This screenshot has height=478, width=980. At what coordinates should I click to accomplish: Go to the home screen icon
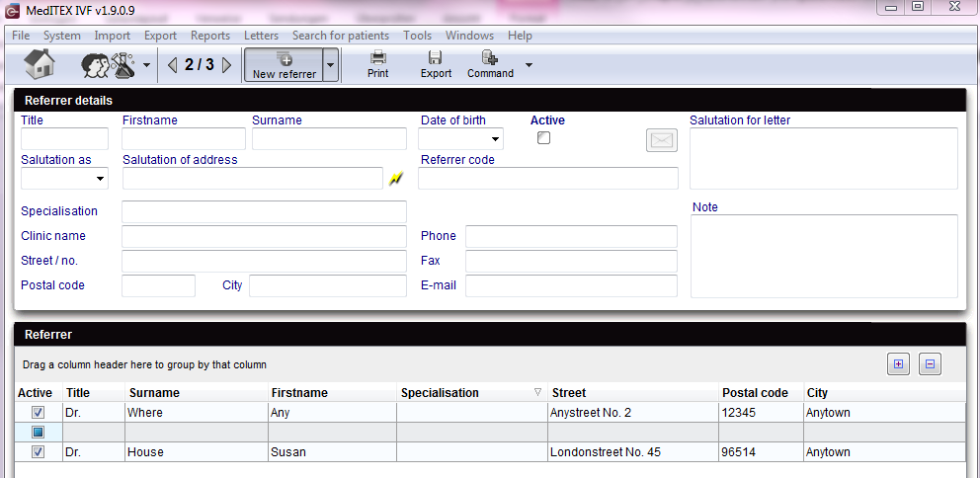tap(40, 64)
